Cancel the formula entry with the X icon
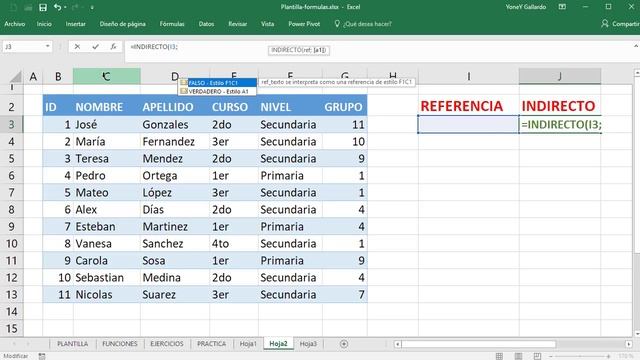The image size is (640, 360). click(77, 47)
